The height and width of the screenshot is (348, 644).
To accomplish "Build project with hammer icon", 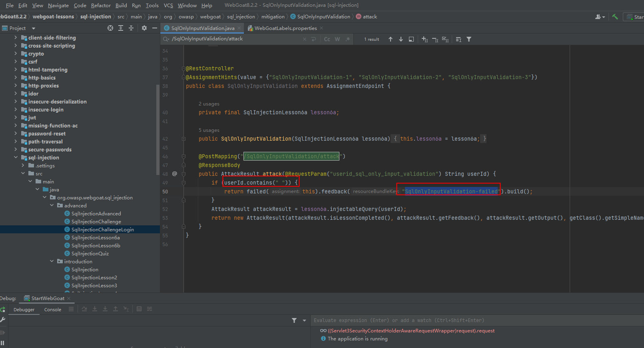I will (615, 17).
